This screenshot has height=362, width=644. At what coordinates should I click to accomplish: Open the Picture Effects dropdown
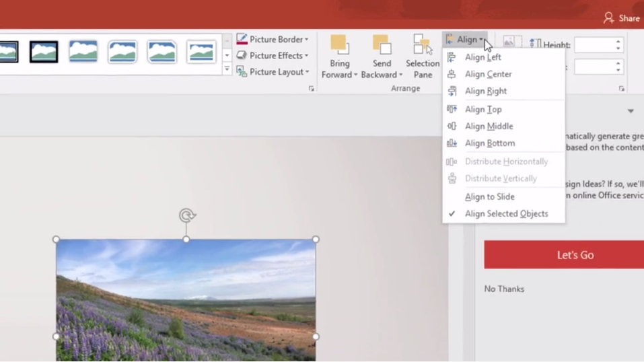click(307, 56)
